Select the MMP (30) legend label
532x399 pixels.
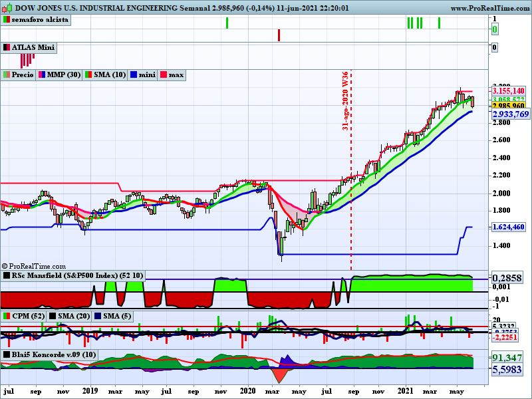pos(63,75)
